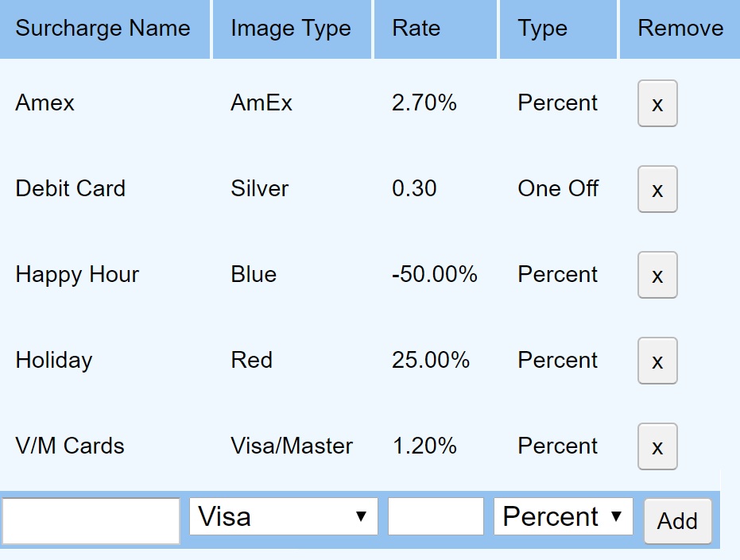This screenshot has height=560, width=740.
Task: Remove the V/M Cards surcharge
Action: point(657,447)
